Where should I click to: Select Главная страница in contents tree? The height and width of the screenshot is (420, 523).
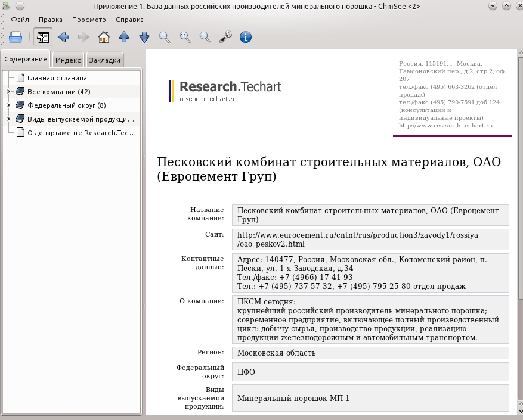(57, 78)
